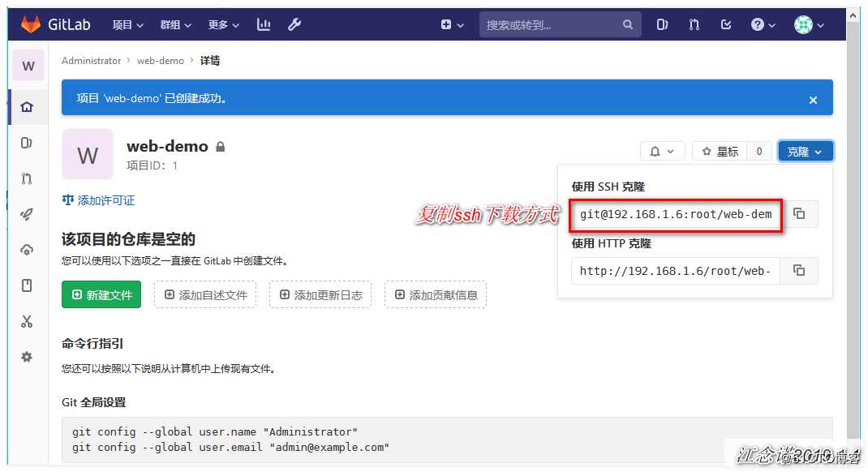Open the 项目 projects menu
The image size is (868, 472).
[128, 24]
